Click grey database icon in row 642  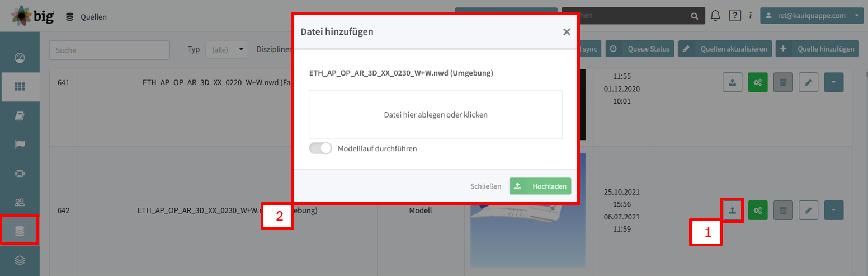[x=783, y=210]
